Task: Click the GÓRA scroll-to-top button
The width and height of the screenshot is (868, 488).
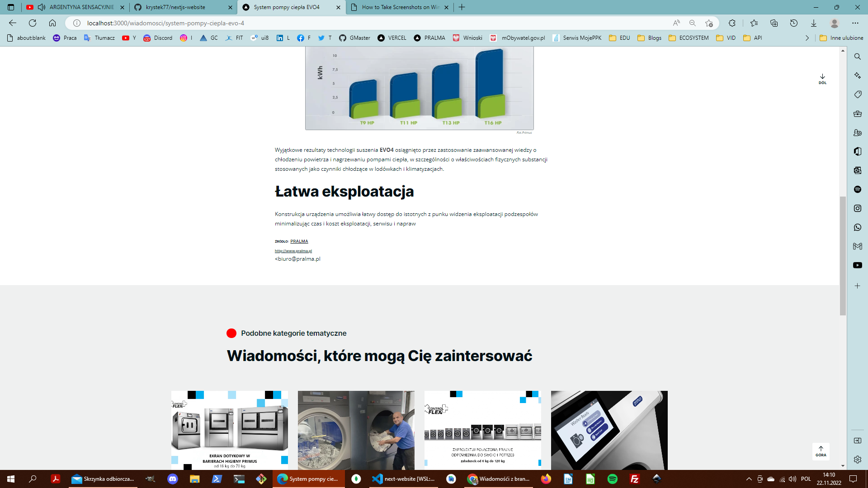Action: (x=821, y=451)
